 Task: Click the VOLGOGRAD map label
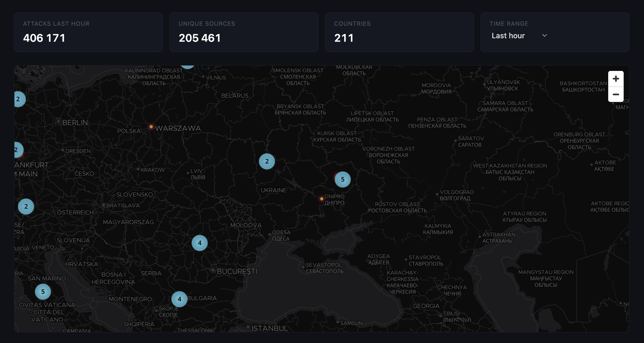(457, 192)
